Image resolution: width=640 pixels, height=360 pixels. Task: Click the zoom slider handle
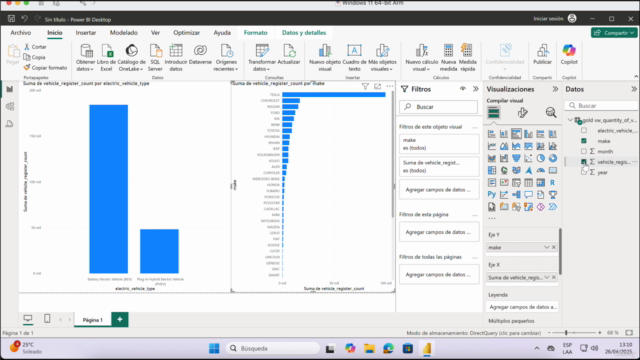[x=566, y=333]
